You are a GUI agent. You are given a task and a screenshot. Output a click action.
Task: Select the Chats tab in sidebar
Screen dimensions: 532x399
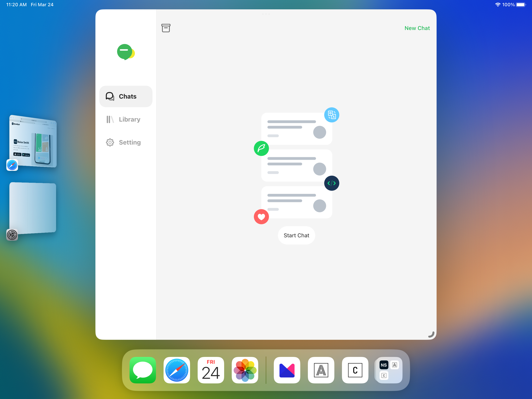tap(126, 96)
